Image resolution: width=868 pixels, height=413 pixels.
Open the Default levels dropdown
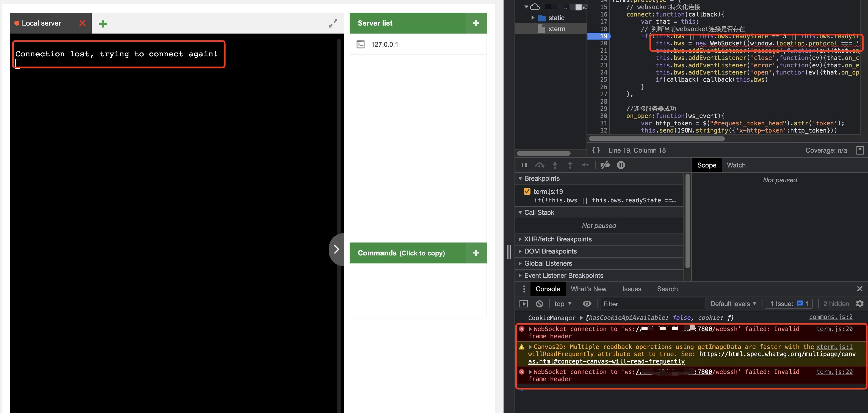(733, 304)
